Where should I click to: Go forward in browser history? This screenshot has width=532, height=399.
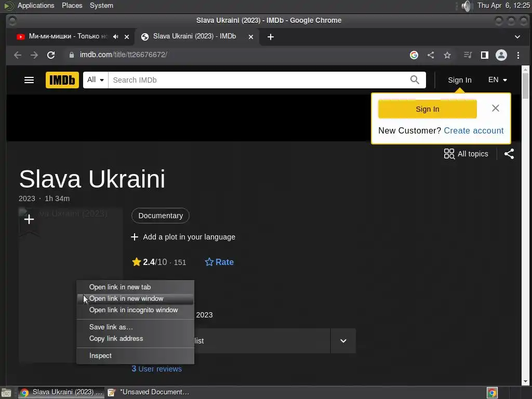click(34, 55)
